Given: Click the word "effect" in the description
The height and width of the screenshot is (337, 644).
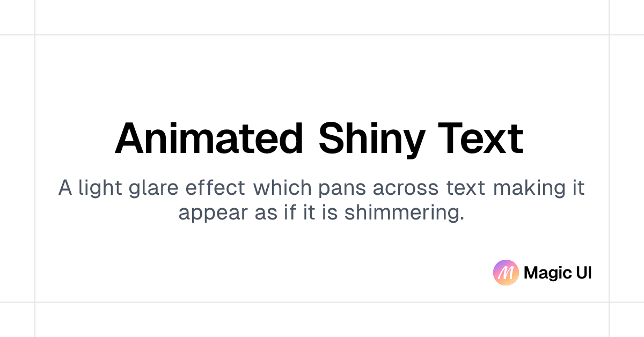Looking at the screenshot, I should pos(215,188).
